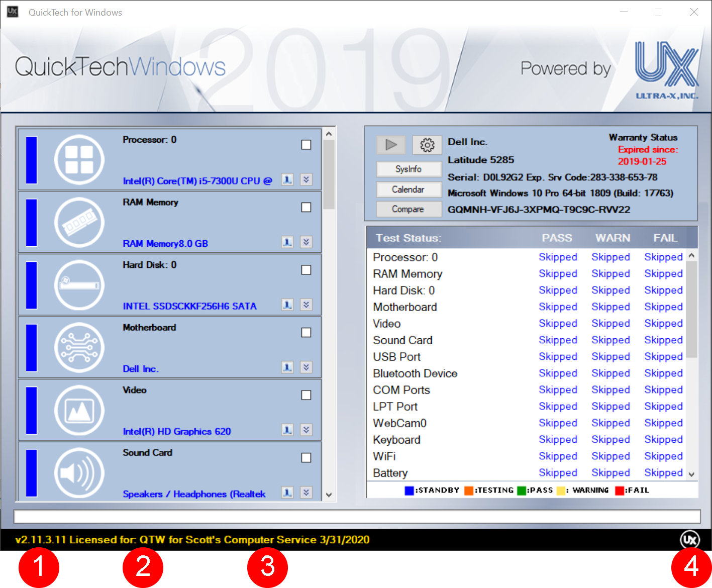
Task: Click the RAM Memory module icon
Action: click(79, 223)
